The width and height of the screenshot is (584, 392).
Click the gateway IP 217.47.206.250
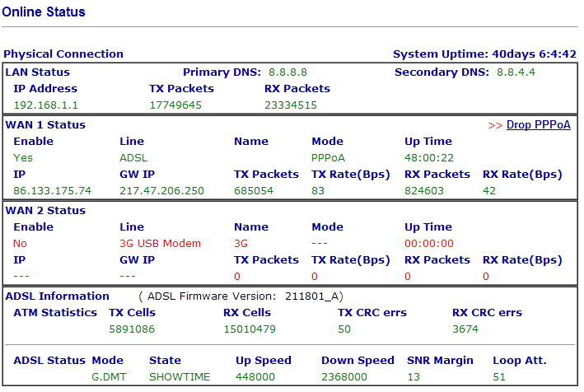(161, 191)
